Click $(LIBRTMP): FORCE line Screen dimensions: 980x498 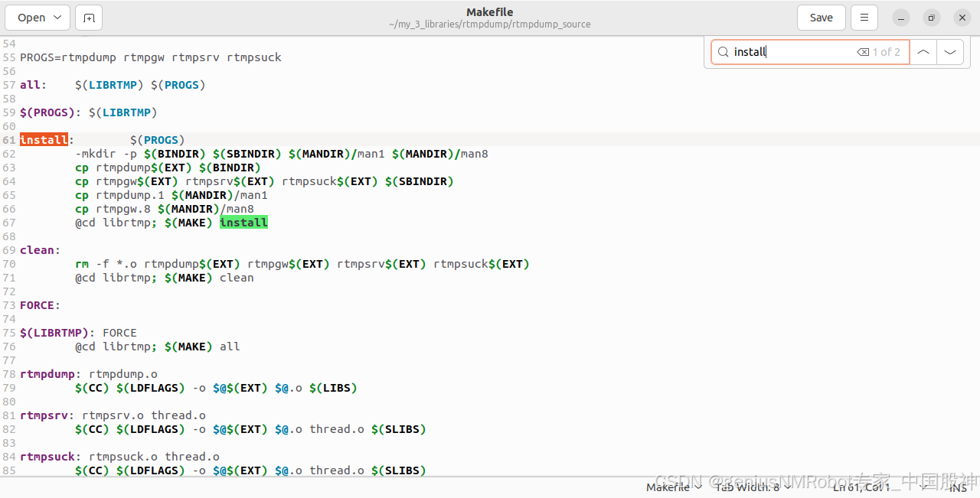pyautogui.click(x=78, y=333)
